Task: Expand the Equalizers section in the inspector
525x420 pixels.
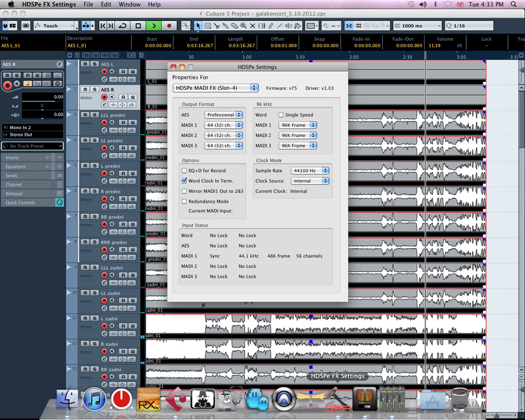Action: point(33,167)
